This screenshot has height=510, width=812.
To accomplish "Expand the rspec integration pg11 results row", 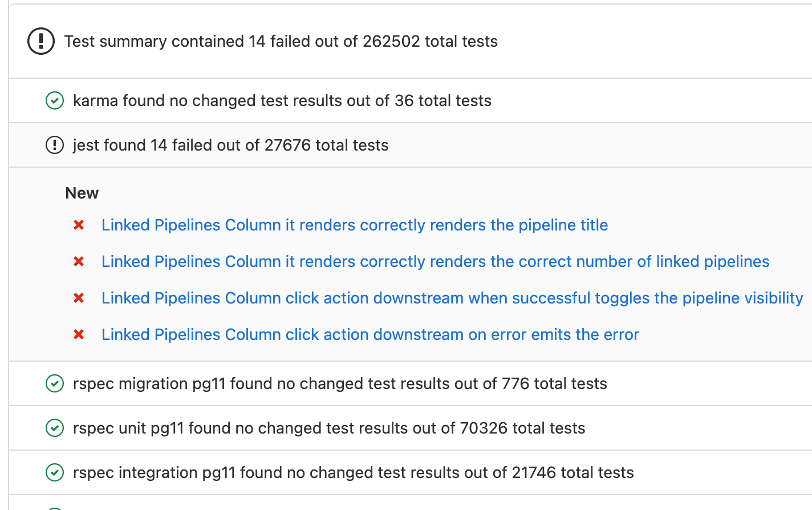I will pos(353,472).
